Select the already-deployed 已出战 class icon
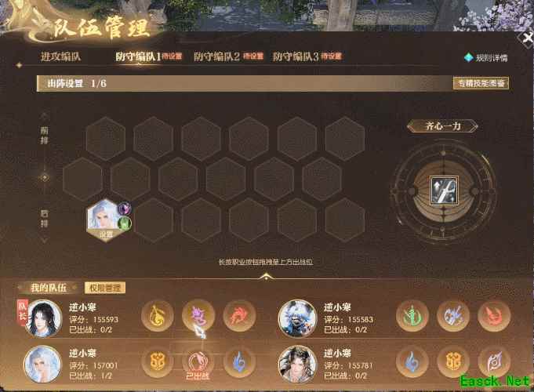The image size is (534, 392). point(198,362)
